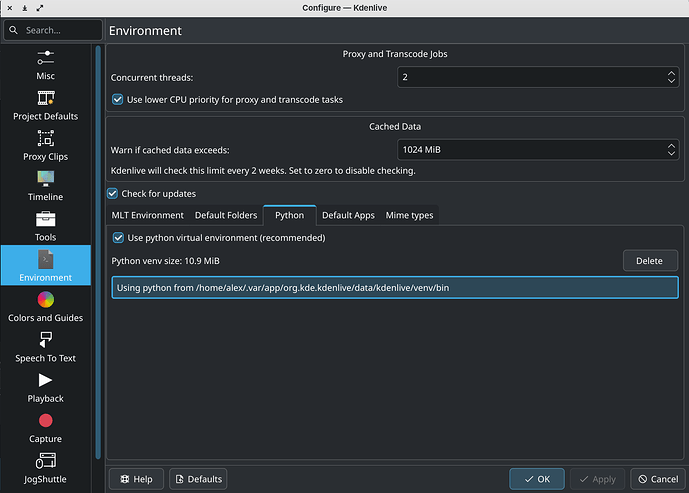Switch to Default Folders tab
Image resolution: width=689 pixels, height=493 pixels.
(226, 215)
